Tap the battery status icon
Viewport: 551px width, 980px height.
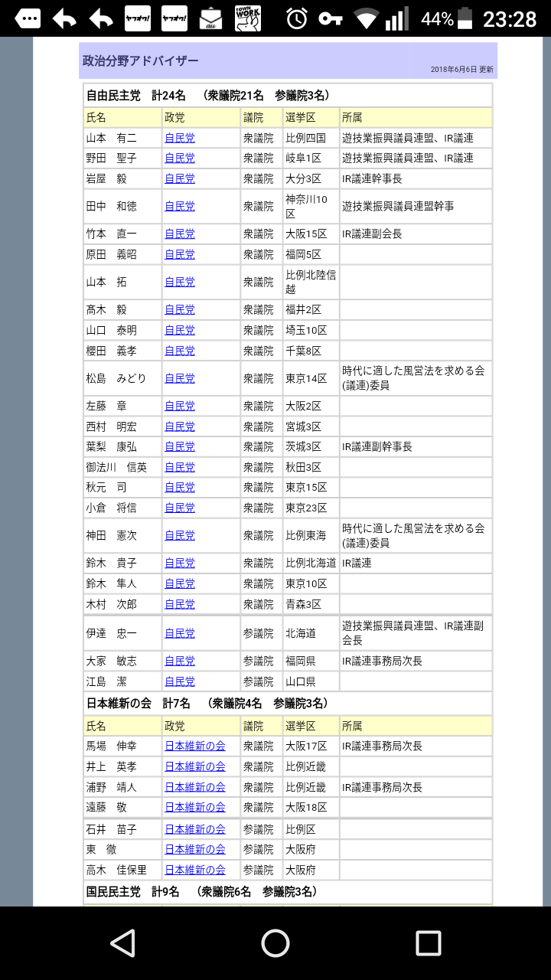point(465,18)
